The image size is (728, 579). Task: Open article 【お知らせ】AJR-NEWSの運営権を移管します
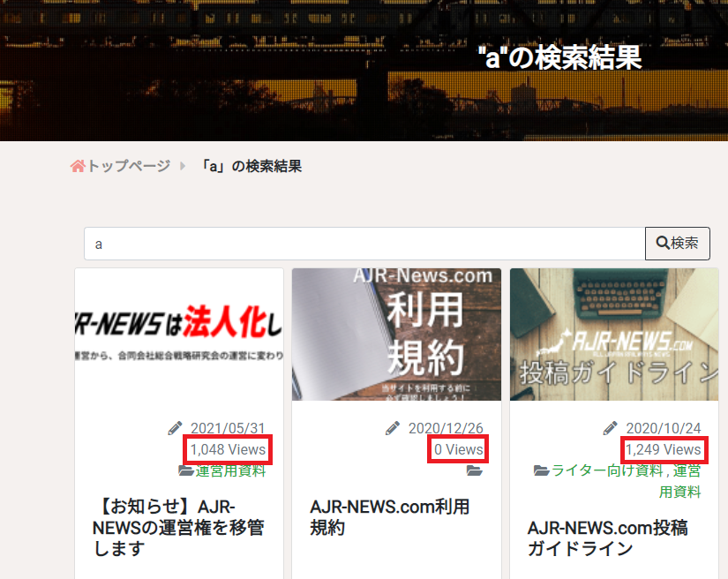click(x=178, y=527)
